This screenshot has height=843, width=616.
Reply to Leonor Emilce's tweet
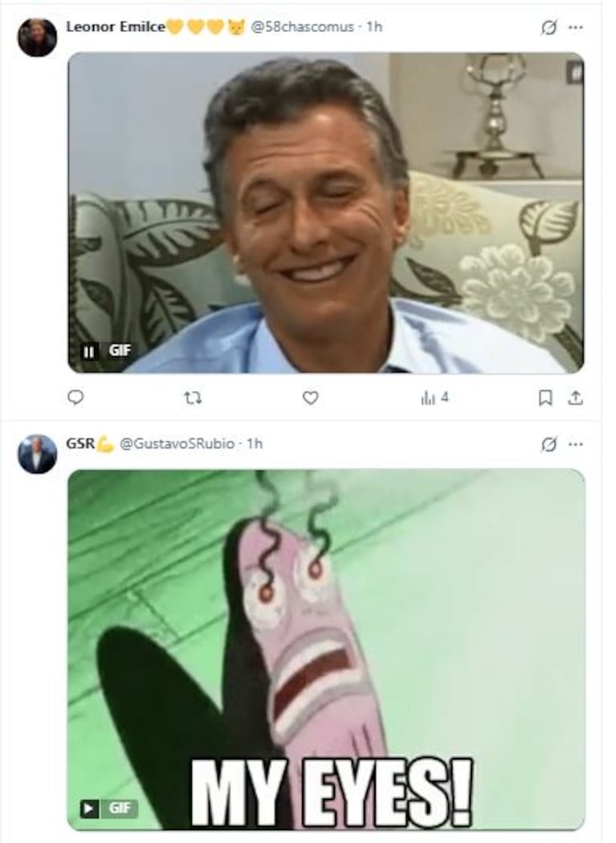tap(75, 397)
